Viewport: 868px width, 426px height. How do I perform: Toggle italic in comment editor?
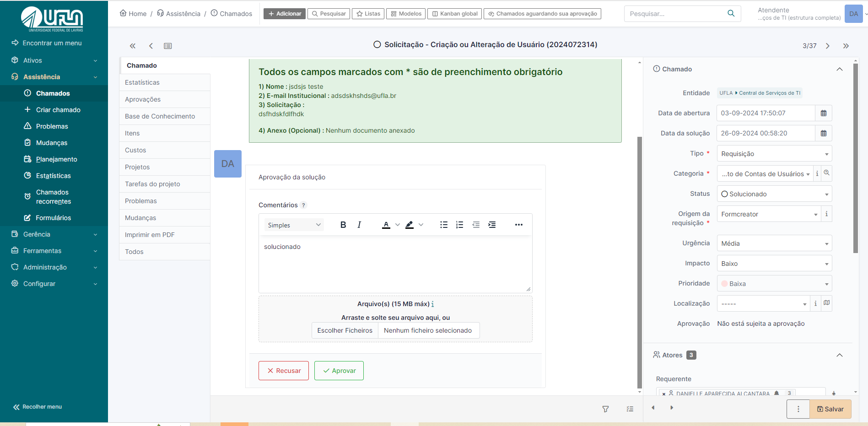[x=359, y=225]
